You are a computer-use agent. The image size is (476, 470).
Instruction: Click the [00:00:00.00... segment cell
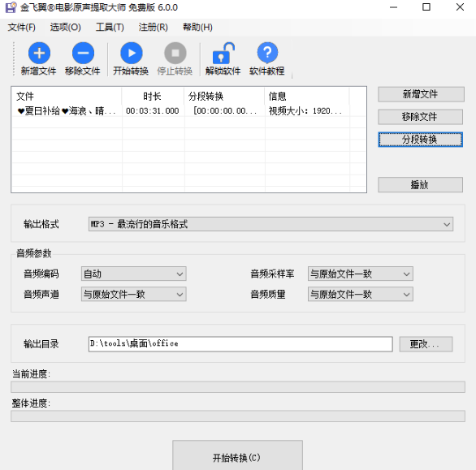pos(225,111)
